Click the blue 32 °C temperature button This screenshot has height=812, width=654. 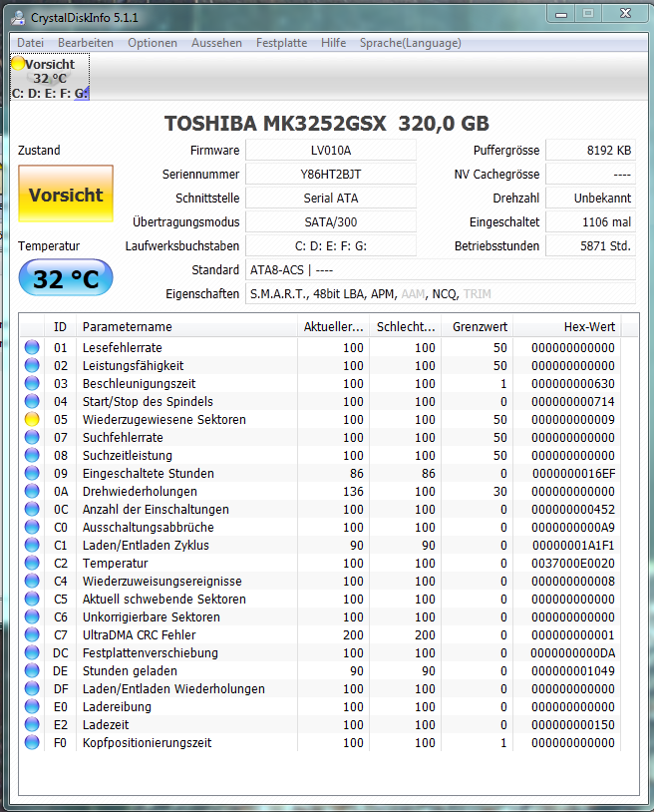point(66,278)
